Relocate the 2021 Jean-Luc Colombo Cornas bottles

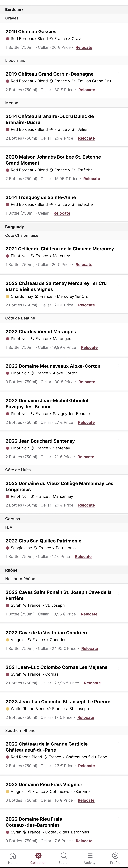tap(92, 683)
